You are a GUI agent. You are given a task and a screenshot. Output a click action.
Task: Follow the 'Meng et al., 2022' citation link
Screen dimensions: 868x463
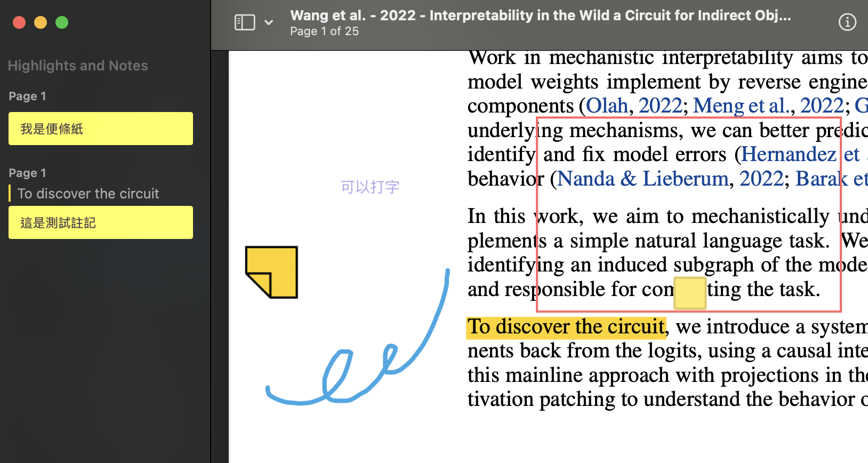pyautogui.click(x=768, y=106)
